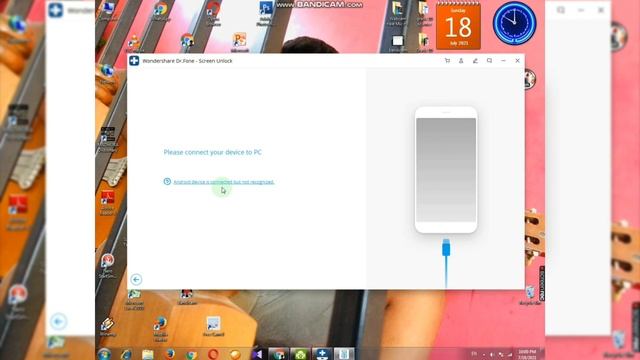Open the Windows Start button
The image size is (640, 360).
click(x=104, y=354)
